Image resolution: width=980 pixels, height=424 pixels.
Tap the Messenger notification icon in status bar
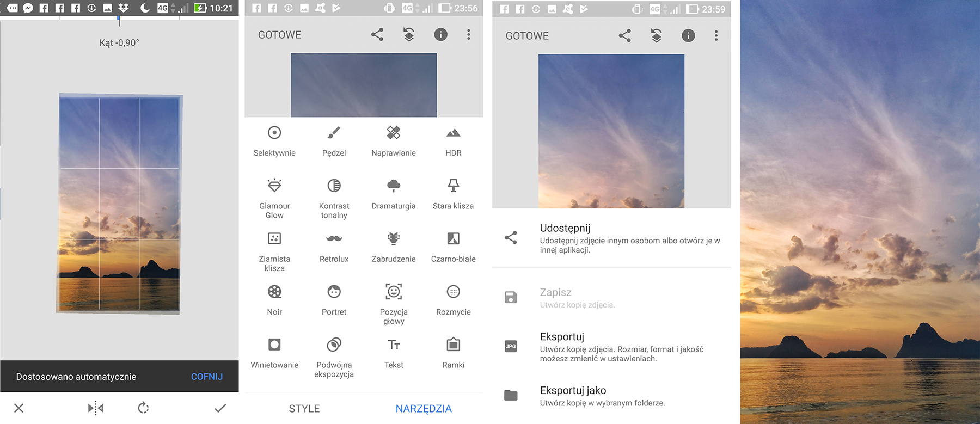pos(28,8)
